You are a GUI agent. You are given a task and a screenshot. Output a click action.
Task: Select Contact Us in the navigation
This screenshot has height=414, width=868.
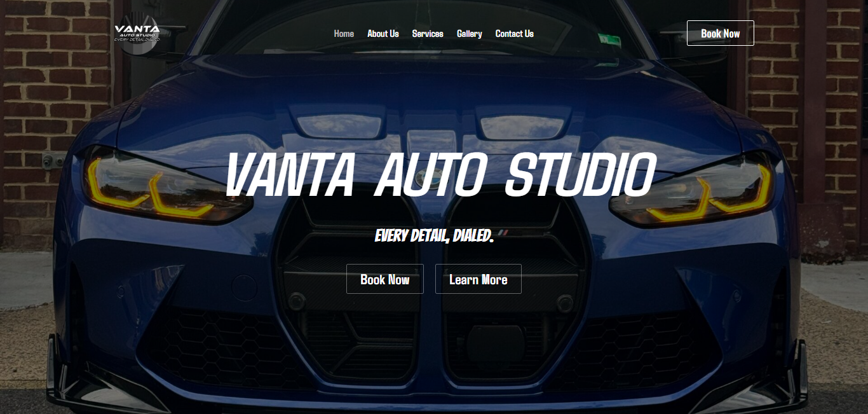pyautogui.click(x=515, y=34)
